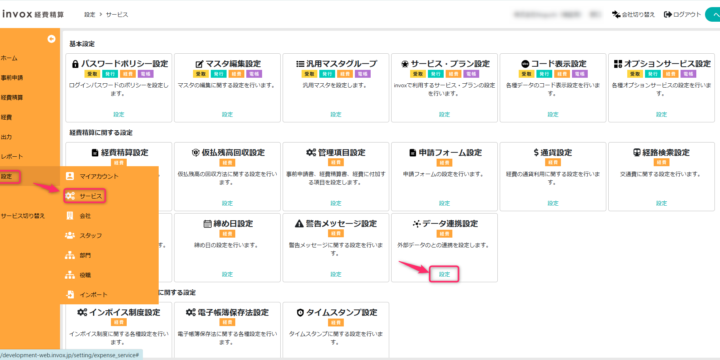Click the gears icon on 電子帳簿保存法設定
Viewport: 720px width, 360px height.
[x=191, y=313]
